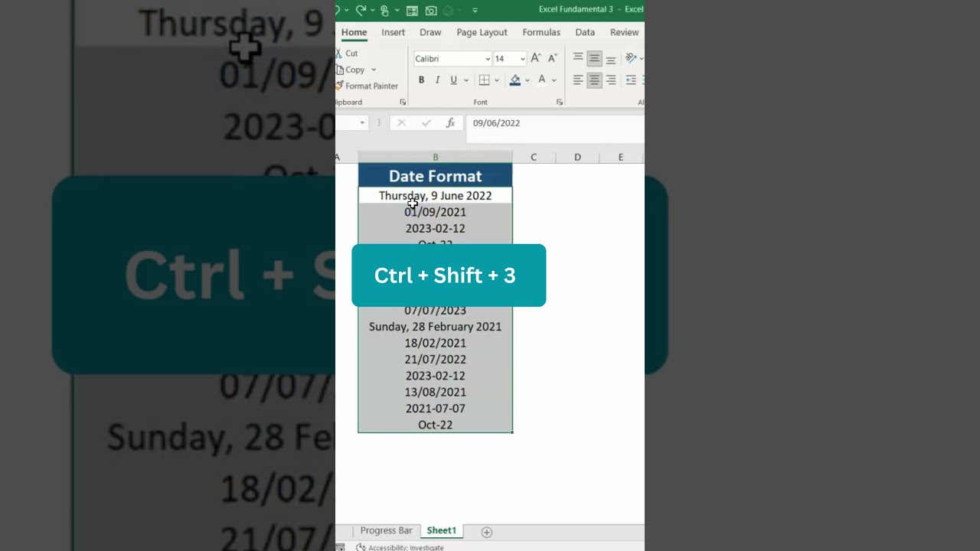Expand the Redo history dropdown arrow

pyautogui.click(x=372, y=10)
